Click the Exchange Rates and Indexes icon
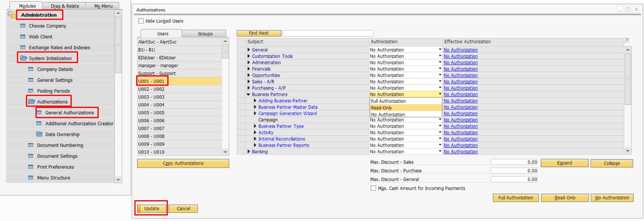The image size is (644, 221). (x=23, y=47)
